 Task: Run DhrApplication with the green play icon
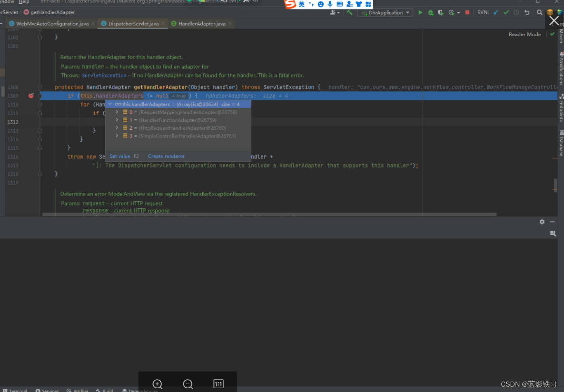(420, 12)
